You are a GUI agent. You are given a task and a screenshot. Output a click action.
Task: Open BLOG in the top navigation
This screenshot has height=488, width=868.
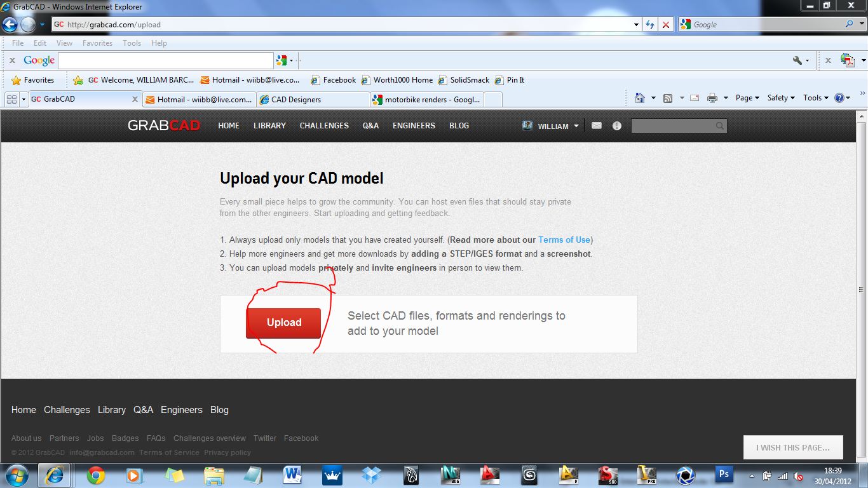459,126
